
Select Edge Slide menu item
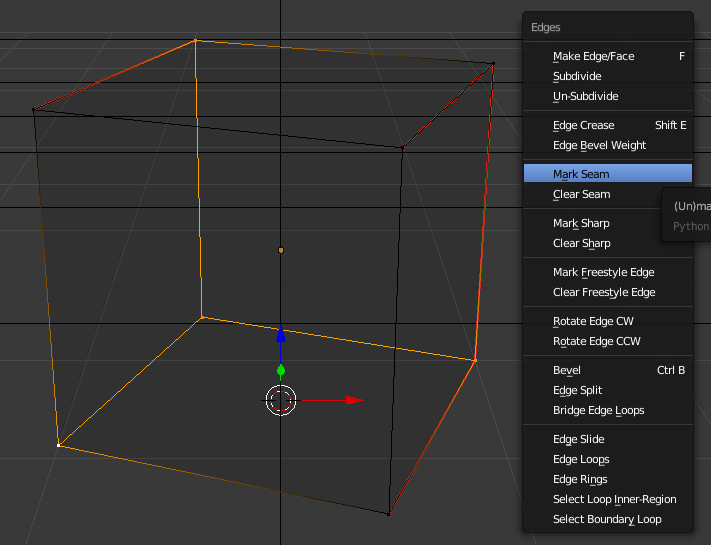point(608,439)
